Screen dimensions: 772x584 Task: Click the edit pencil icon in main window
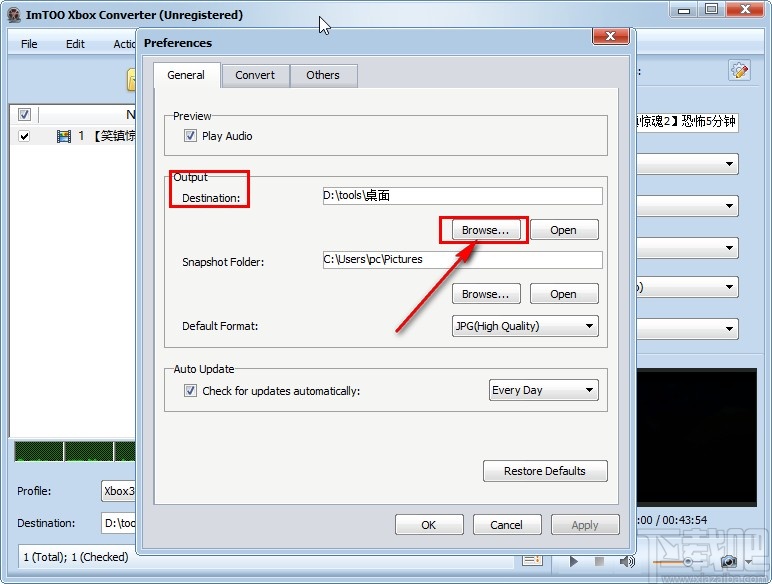pyautogui.click(x=740, y=71)
